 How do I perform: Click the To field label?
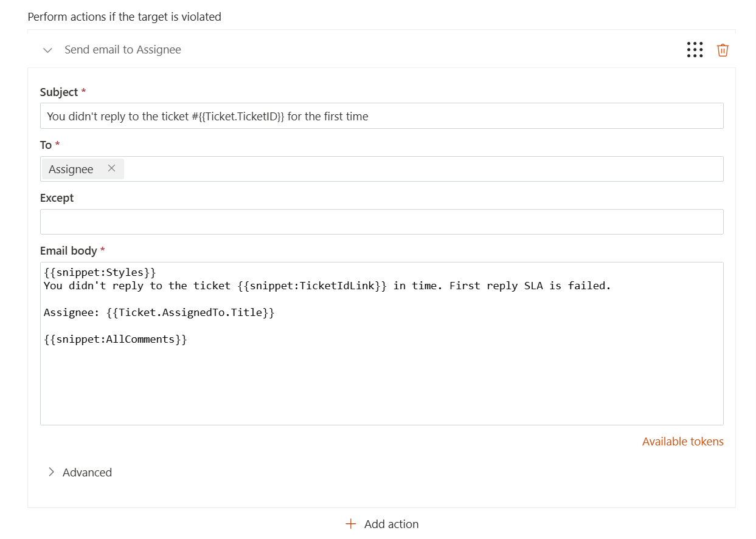(46, 145)
